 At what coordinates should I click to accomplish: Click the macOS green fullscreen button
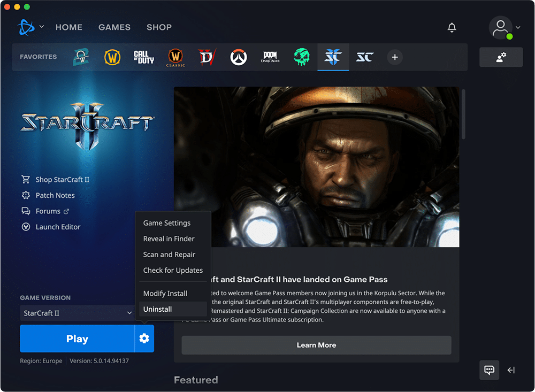pos(27,7)
